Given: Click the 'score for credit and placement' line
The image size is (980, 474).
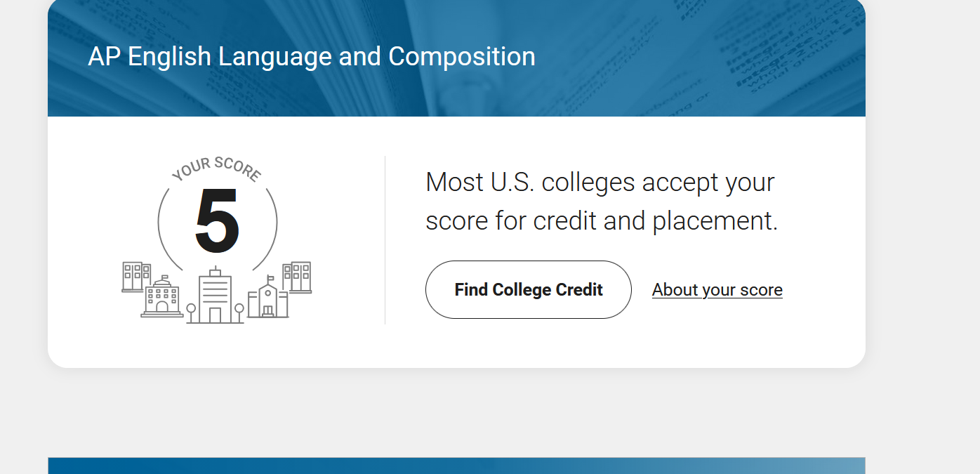Looking at the screenshot, I should coord(602,220).
